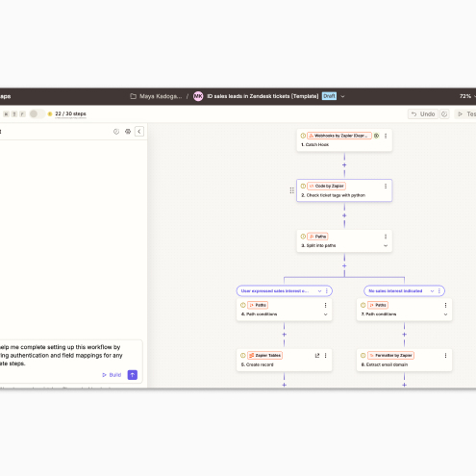
Task: Click the Test run button
Action: click(465, 114)
